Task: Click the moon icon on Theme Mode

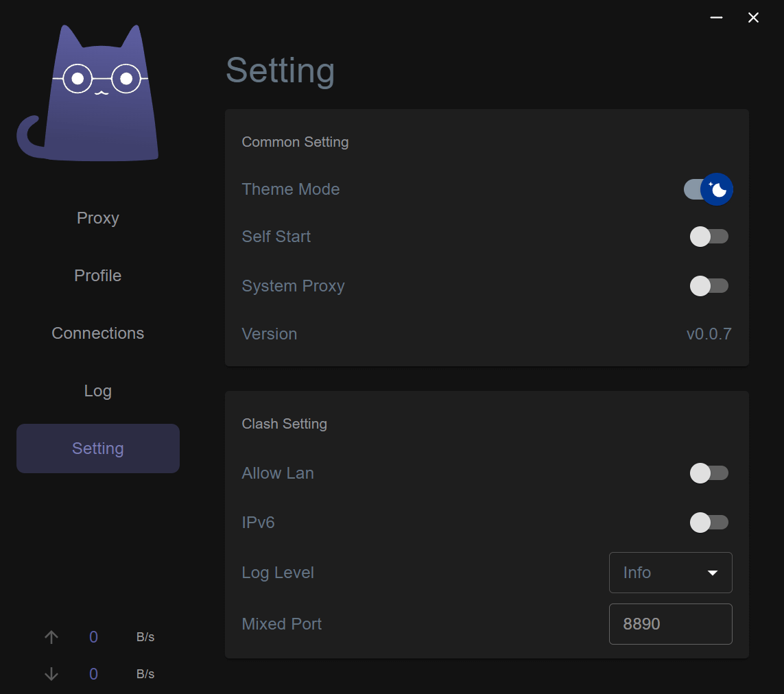Action: (717, 189)
